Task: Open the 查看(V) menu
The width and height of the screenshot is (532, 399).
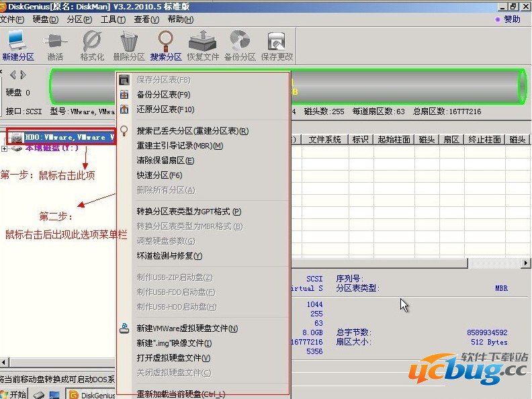Action: point(146,19)
